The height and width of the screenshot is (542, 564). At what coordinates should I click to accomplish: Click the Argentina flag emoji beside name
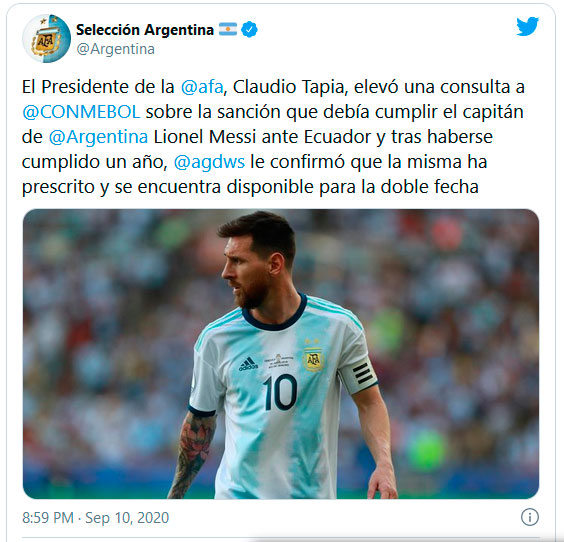tap(228, 29)
